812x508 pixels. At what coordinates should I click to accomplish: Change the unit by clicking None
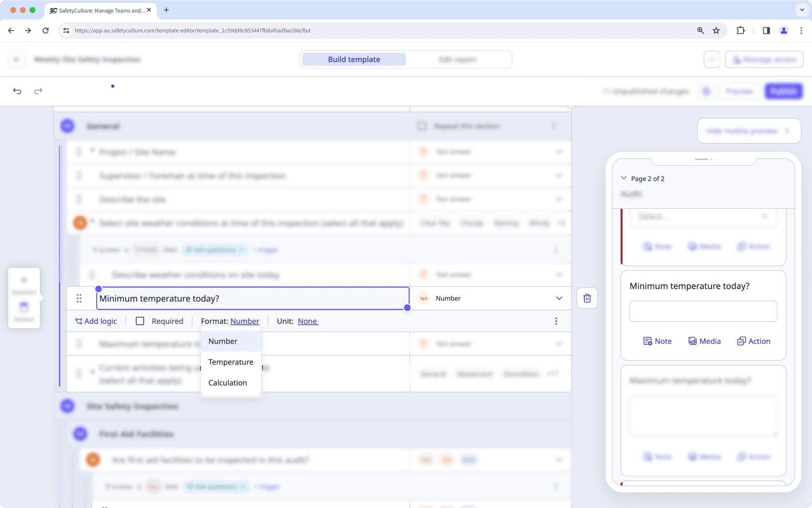click(307, 321)
